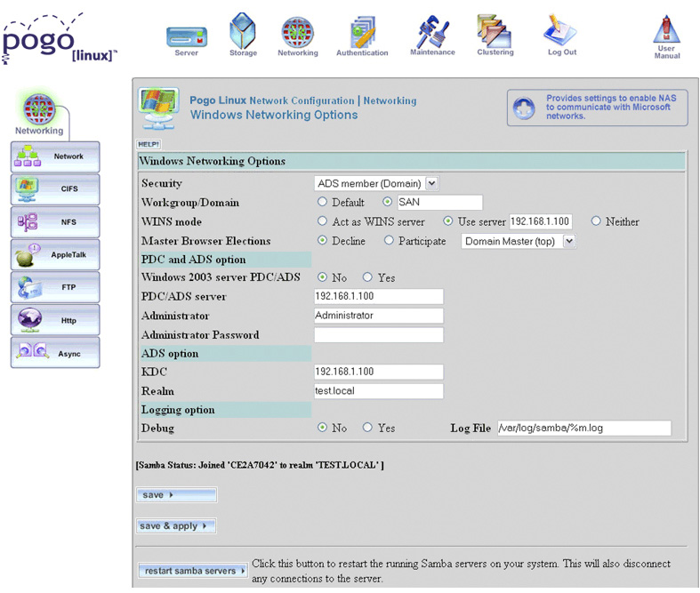This screenshot has width=700, height=593.
Task: Click the ADS option section header
Action: pos(225,353)
